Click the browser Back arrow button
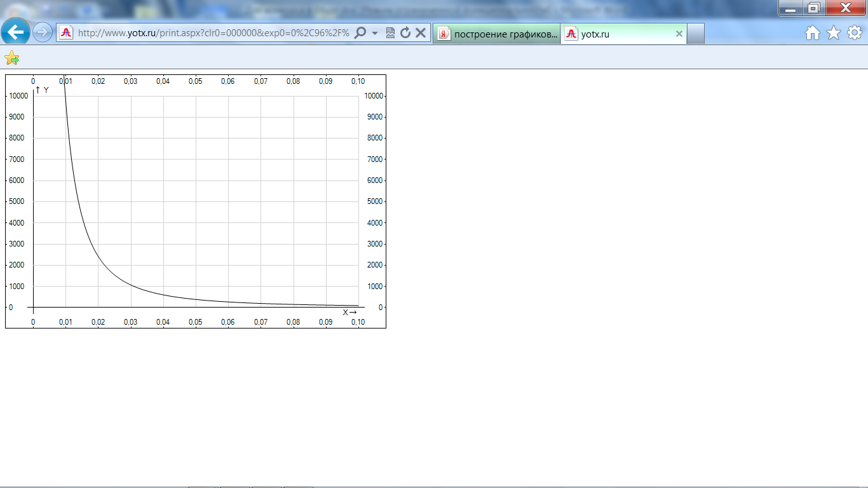This screenshot has height=488, width=868. [15, 32]
